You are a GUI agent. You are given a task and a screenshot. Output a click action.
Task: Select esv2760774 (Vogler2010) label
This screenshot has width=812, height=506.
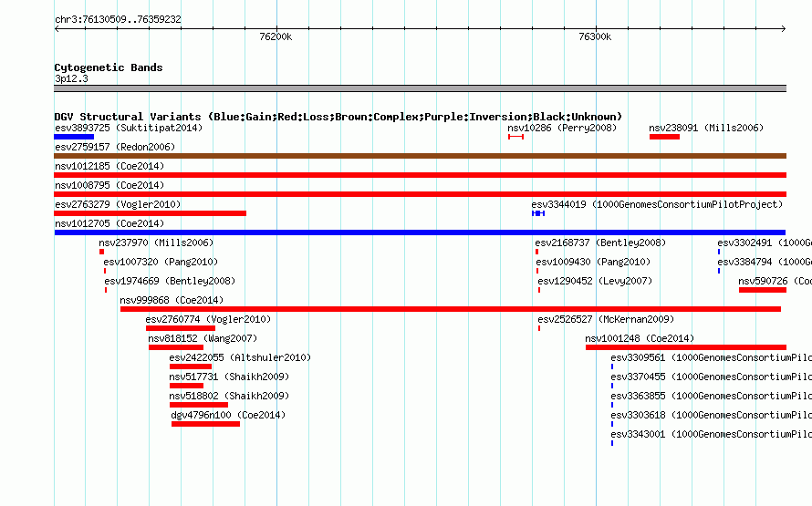[208, 319]
